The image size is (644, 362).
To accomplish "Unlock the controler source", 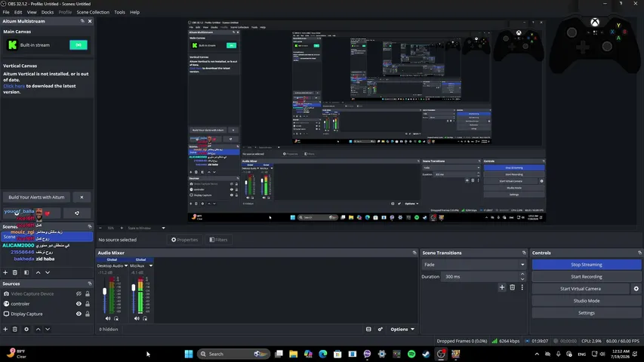I will (x=88, y=304).
